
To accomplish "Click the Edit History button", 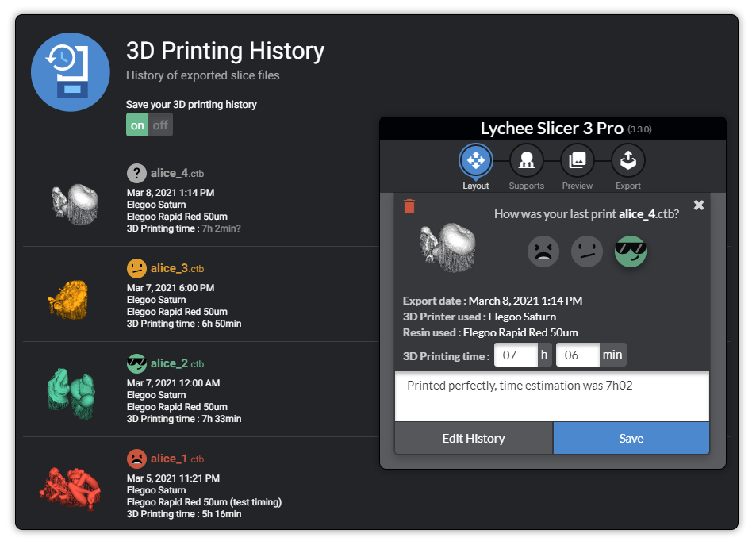I will [474, 438].
